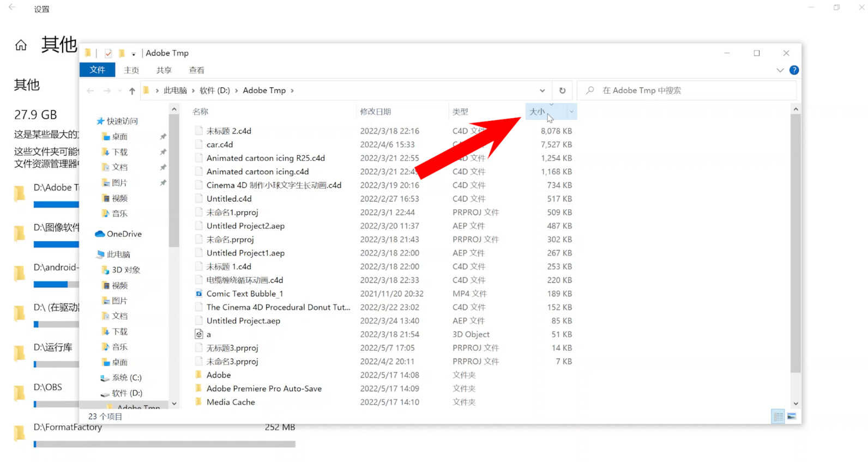The width and height of the screenshot is (868, 462).
Task: Click 此电脑 in the address breadcrumb
Action: tap(175, 90)
